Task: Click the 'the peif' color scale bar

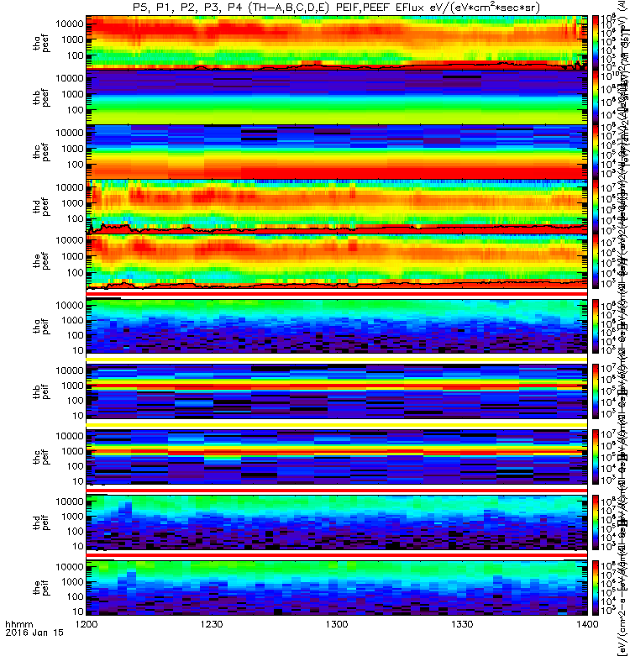Action: tap(596, 588)
